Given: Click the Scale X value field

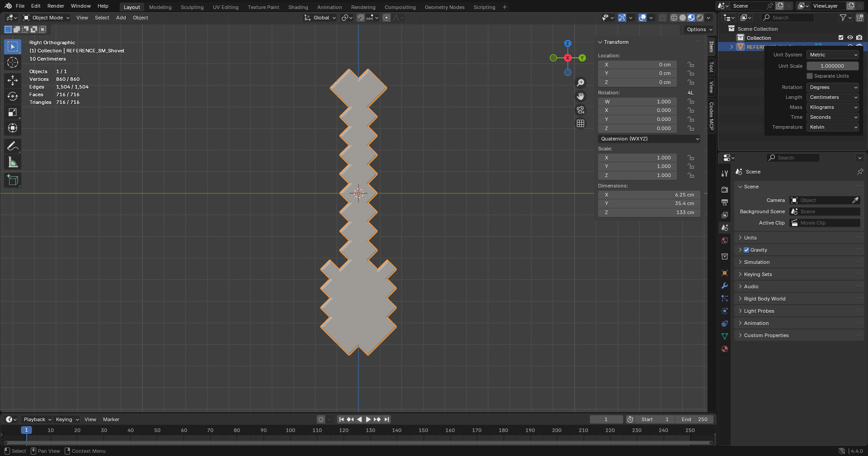Looking at the screenshot, I should point(637,158).
